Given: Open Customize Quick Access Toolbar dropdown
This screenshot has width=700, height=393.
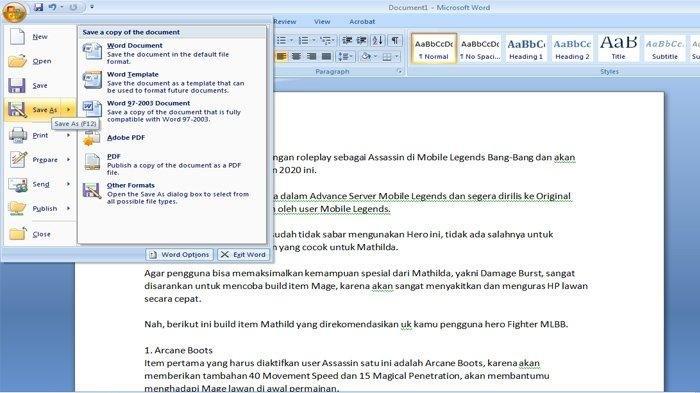Looking at the screenshot, I should tap(92, 7).
